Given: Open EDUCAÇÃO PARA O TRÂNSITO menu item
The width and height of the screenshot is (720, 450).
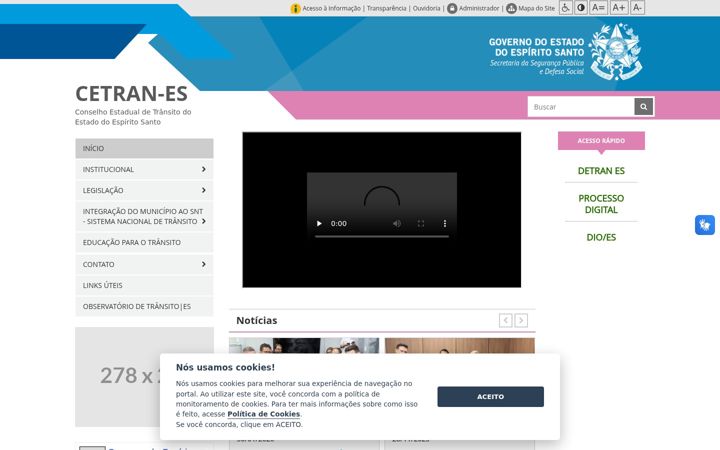Looking at the screenshot, I should pyautogui.click(x=144, y=242).
